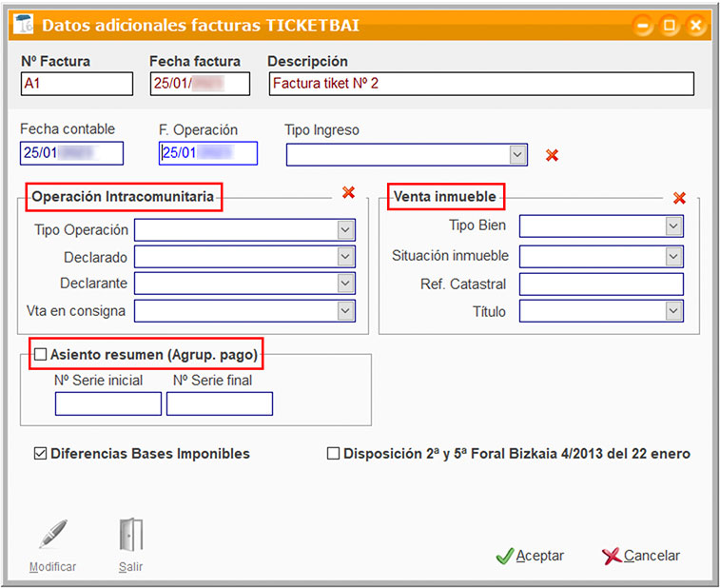
Task: Click the Modificar label
Action: pyautogui.click(x=53, y=567)
